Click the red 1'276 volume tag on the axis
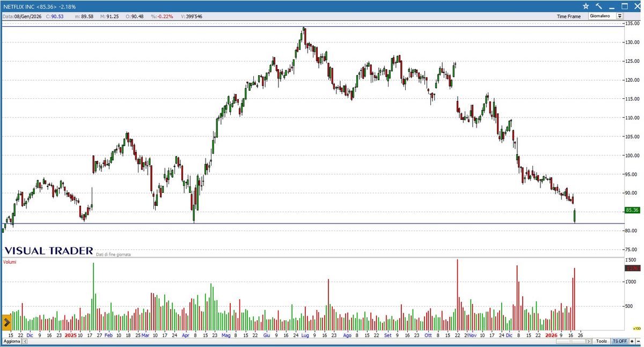This screenshot has width=644, height=347. tap(632, 267)
